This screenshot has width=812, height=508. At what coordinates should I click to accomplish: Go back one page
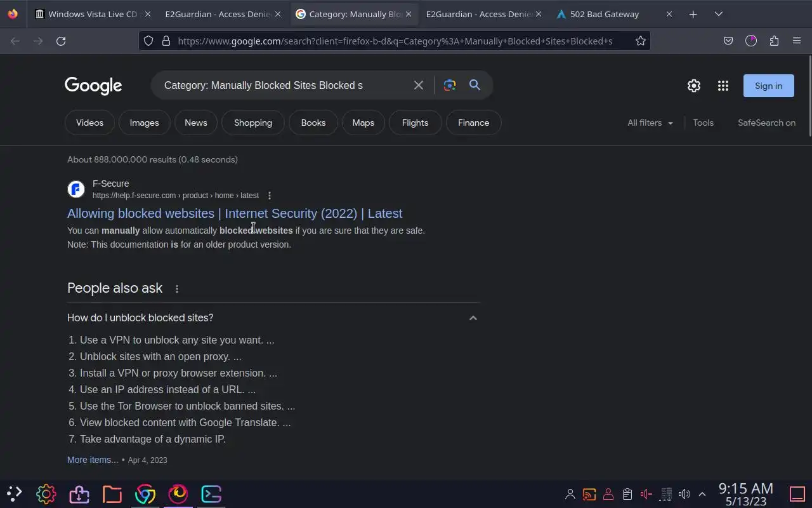pos(15,41)
